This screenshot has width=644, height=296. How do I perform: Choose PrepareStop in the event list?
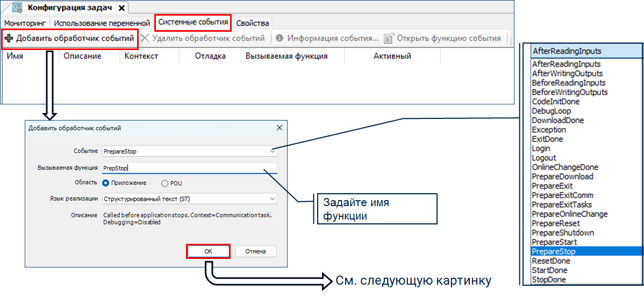[x=554, y=251]
